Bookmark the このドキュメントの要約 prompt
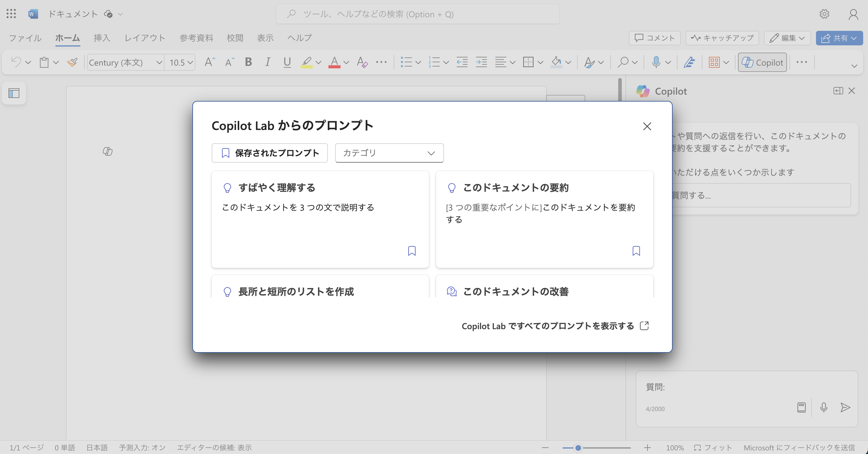868x454 pixels. click(636, 251)
